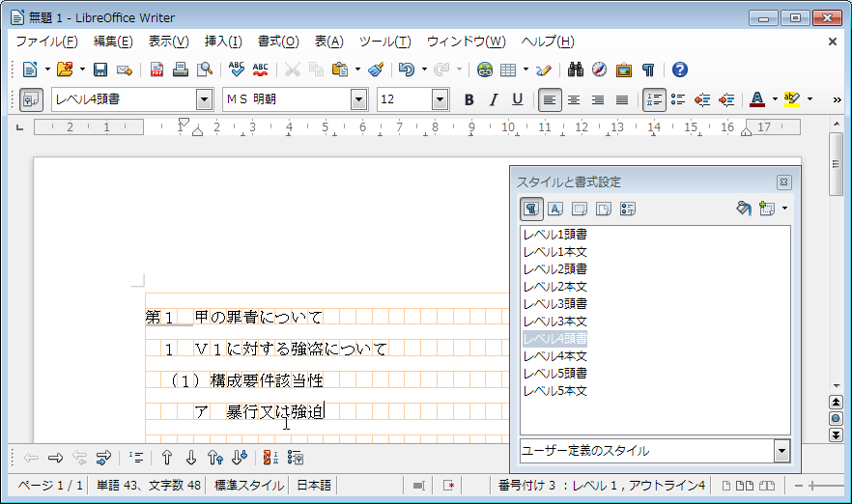
Task: Open the 編集(E) menu
Action: click(x=113, y=42)
